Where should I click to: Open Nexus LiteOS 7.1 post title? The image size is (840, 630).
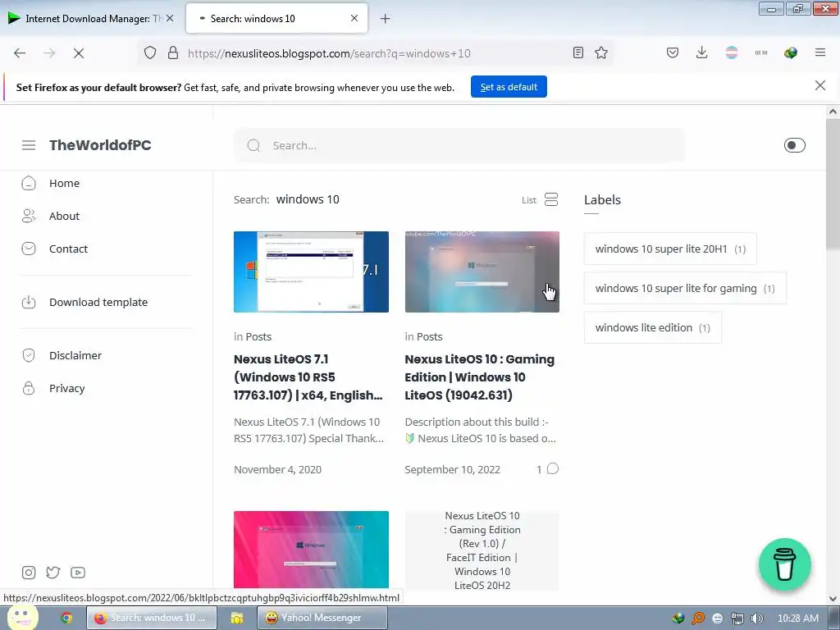[308, 377]
